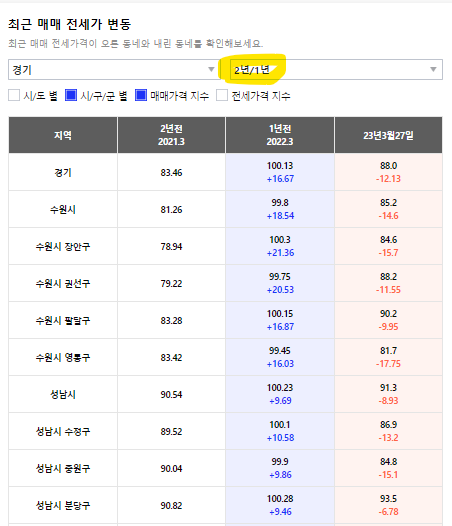Select the 수원시 팔달구 row label
Screen dimensions: 452x526
[x=63, y=320]
